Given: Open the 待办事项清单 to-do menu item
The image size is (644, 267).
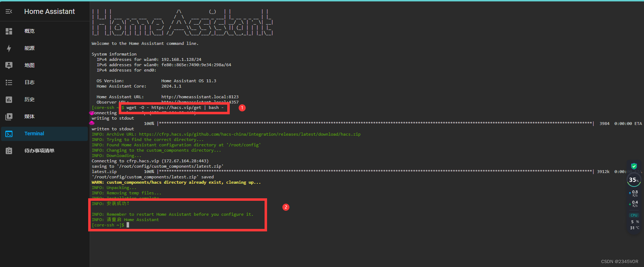Looking at the screenshot, I should (x=44, y=151).
